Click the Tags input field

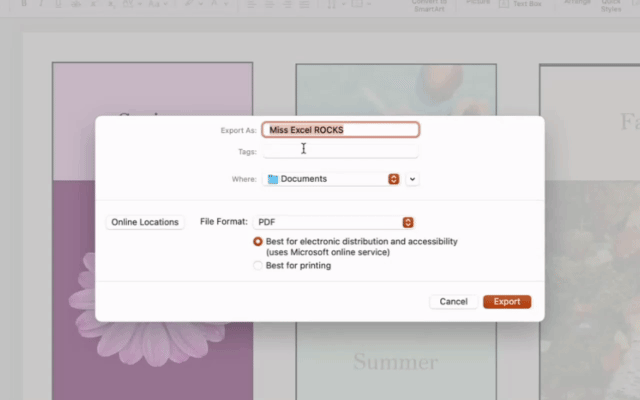[340, 151]
